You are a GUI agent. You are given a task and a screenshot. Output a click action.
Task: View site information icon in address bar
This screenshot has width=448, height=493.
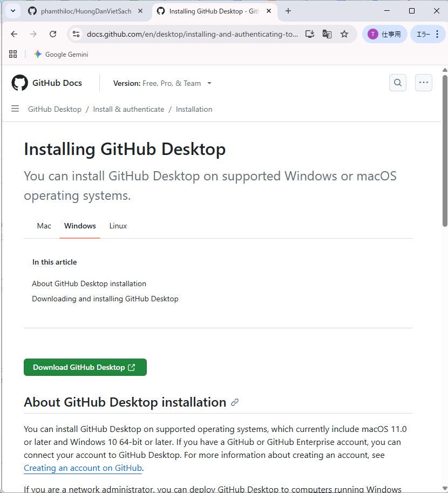[x=76, y=34]
